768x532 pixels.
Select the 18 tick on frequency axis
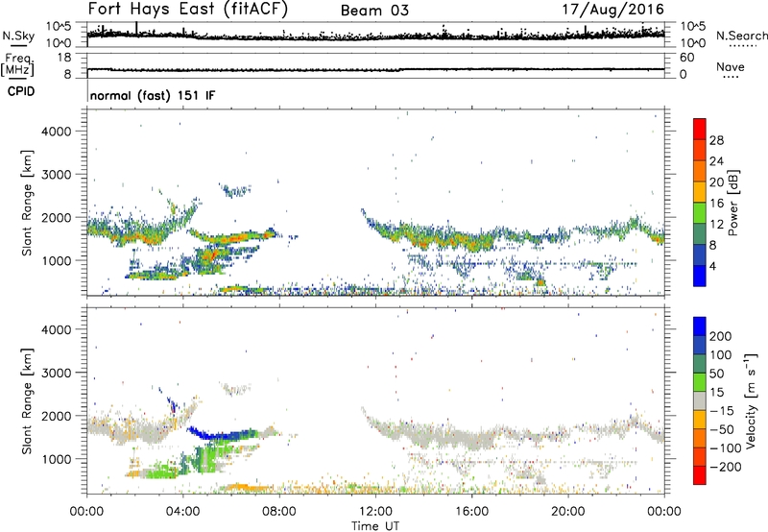(64, 58)
